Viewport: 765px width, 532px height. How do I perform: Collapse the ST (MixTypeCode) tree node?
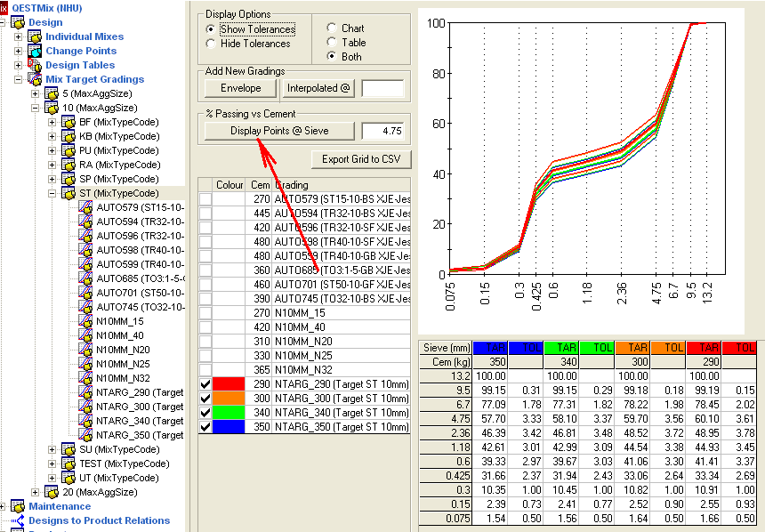coord(52,193)
